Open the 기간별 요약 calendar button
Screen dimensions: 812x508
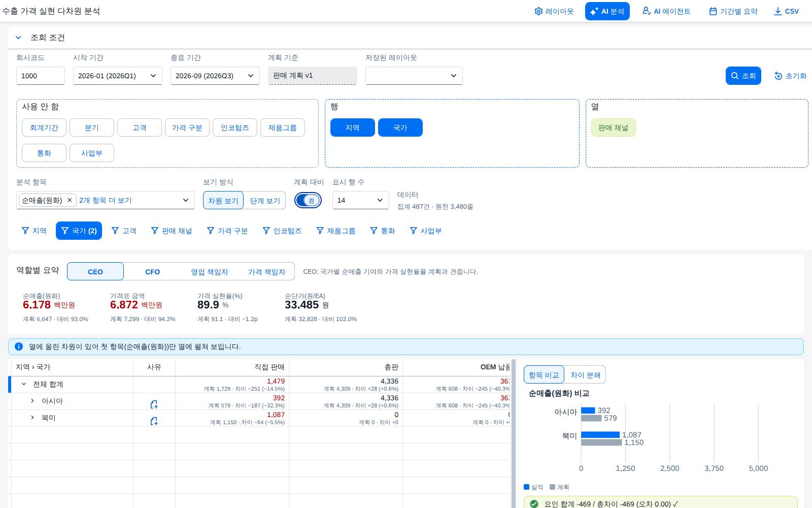(733, 11)
